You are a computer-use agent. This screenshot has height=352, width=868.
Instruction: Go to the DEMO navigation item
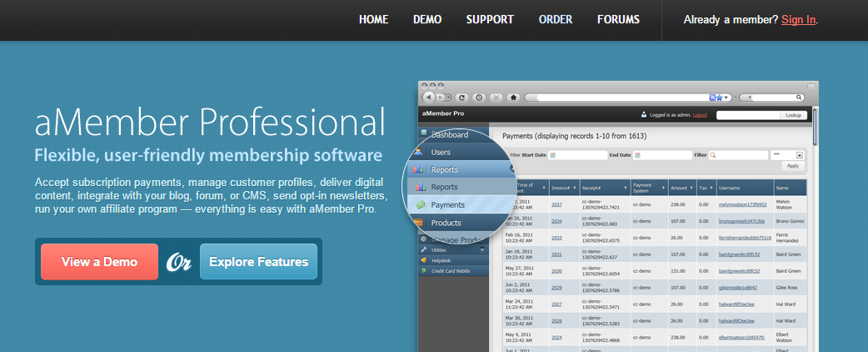[427, 19]
